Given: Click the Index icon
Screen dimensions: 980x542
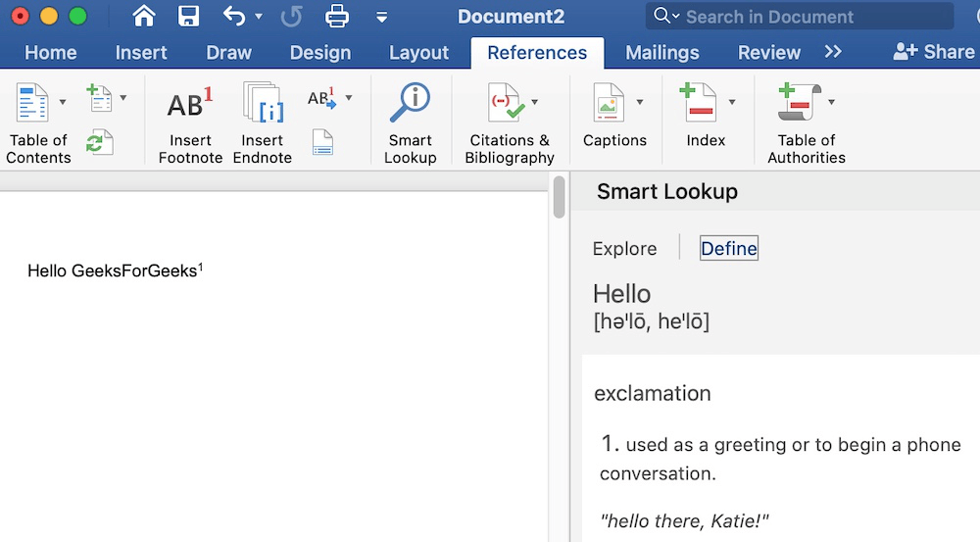Looking at the screenshot, I should point(698,102).
